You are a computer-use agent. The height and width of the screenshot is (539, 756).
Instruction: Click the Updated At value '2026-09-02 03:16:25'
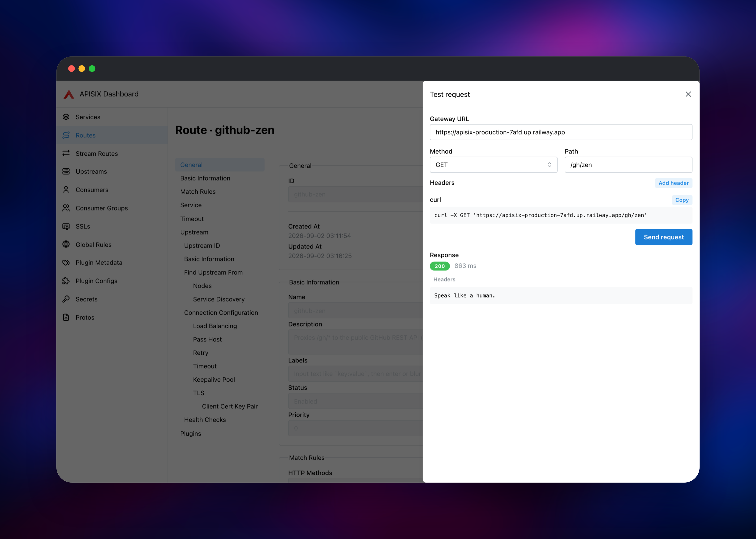pyautogui.click(x=320, y=256)
